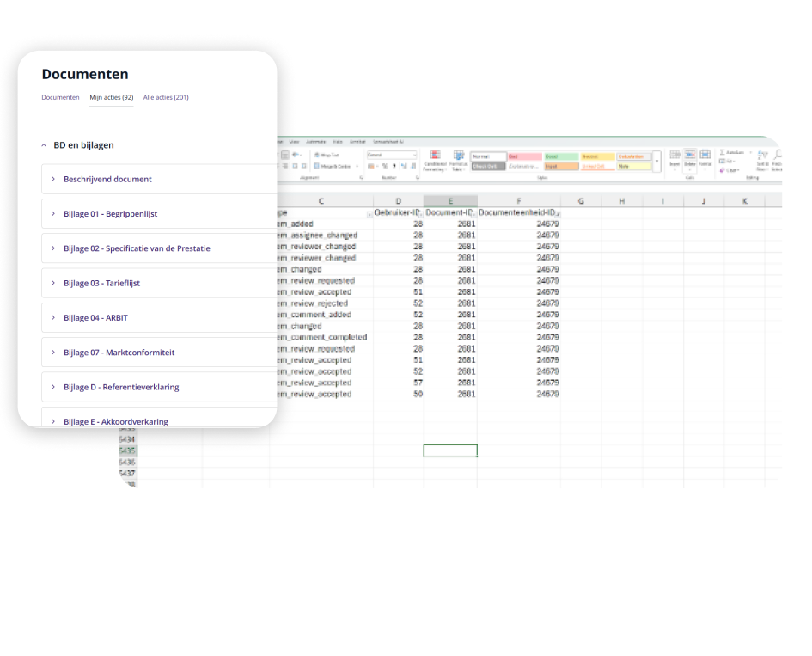Expand Bijlage 04 - ARBIT chevron
The image size is (812, 656).
(x=52, y=317)
